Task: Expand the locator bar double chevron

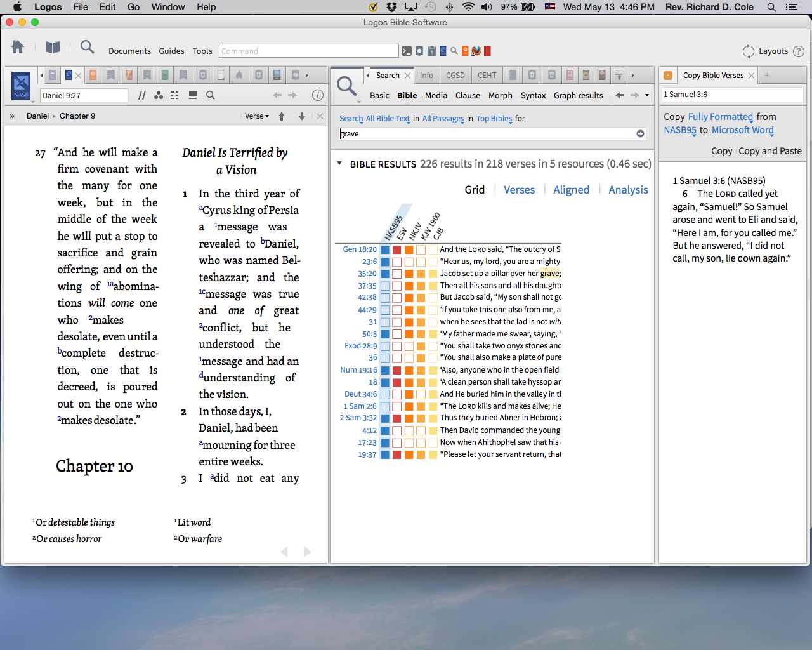Action: click(x=12, y=116)
